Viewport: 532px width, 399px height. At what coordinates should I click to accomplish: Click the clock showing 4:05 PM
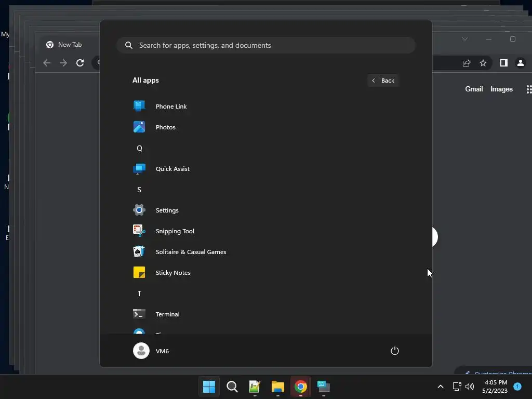click(495, 382)
